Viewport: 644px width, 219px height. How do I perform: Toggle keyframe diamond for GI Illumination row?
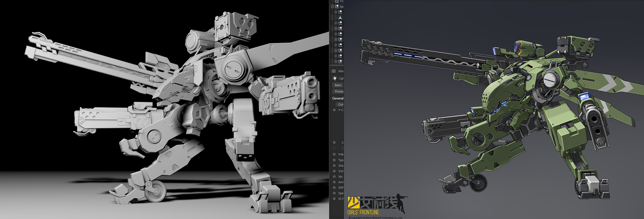click(334, 199)
